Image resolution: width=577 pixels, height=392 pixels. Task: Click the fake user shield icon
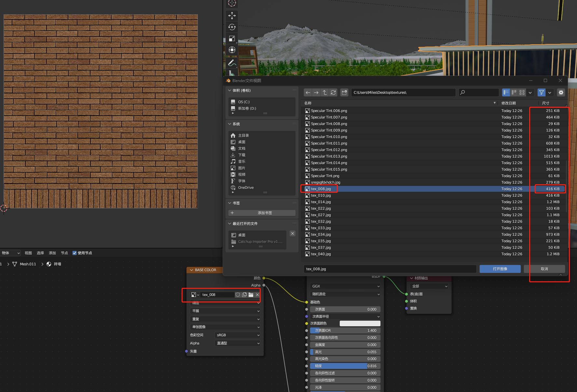(x=238, y=295)
